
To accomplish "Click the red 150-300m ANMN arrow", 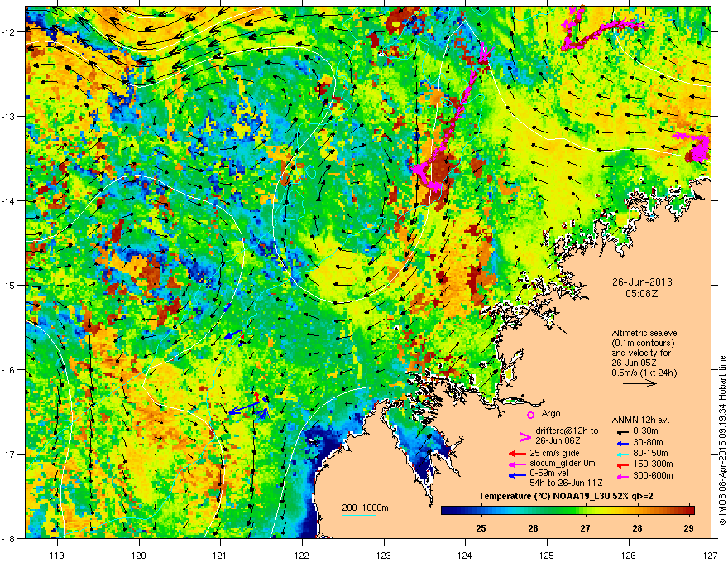I will pos(622,464).
